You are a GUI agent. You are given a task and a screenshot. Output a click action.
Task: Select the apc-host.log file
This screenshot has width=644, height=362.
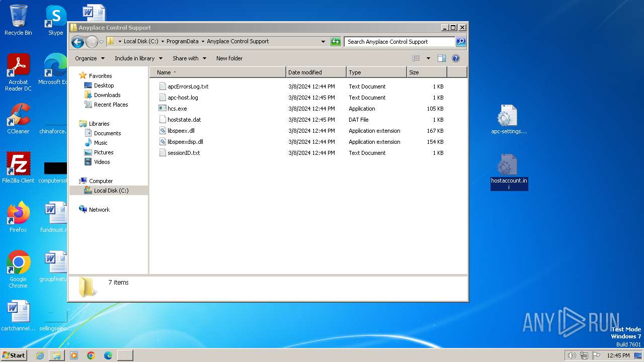183,98
